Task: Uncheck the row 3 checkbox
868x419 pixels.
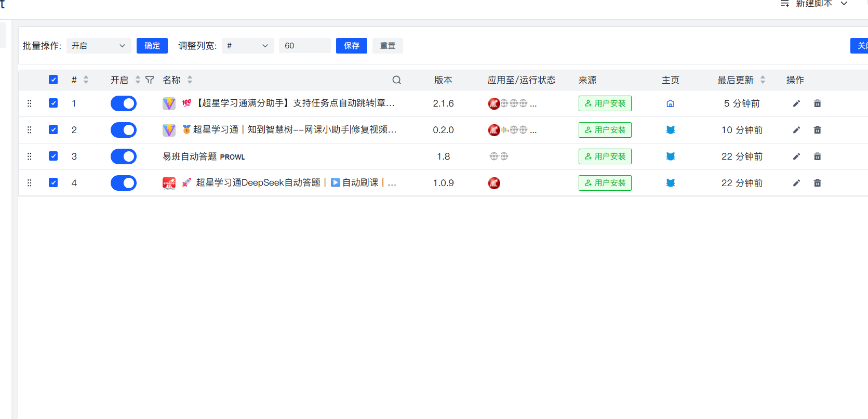Action: [x=53, y=156]
